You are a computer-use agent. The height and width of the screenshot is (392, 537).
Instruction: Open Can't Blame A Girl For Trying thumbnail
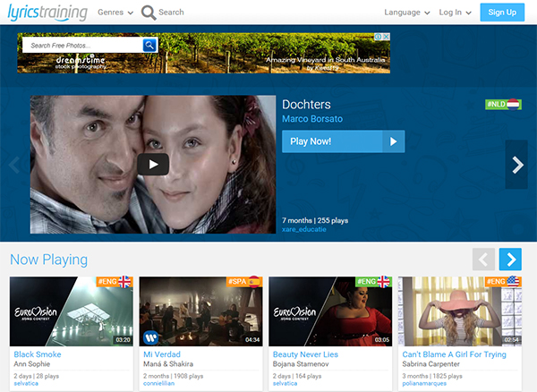pos(460,311)
